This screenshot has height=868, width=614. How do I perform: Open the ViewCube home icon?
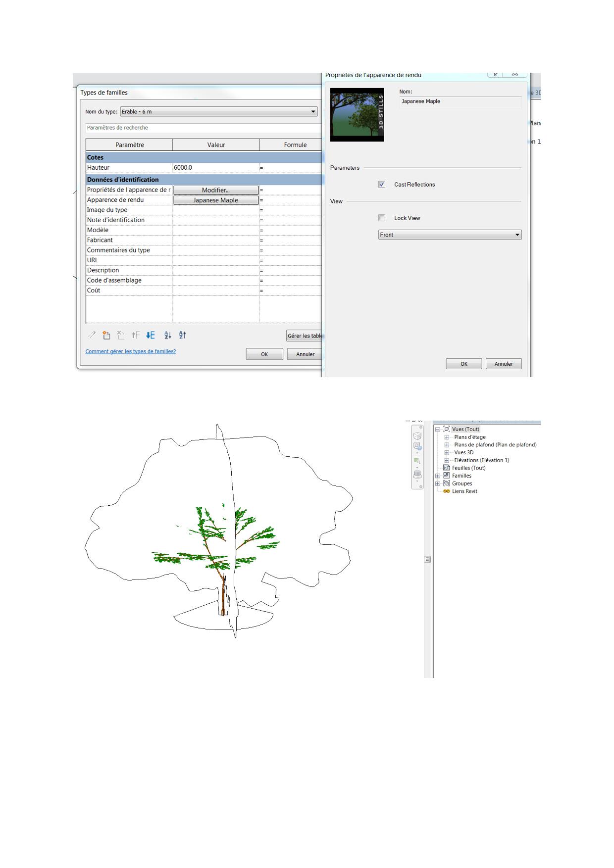point(417,436)
